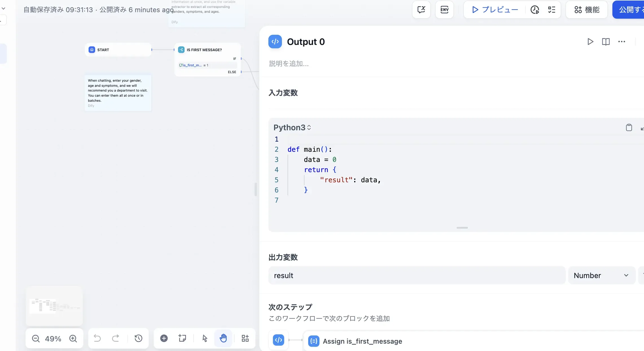Viewport: 644px width, 351px height.
Task: Click the 出力変数 output variables heading
Action: [x=283, y=257]
